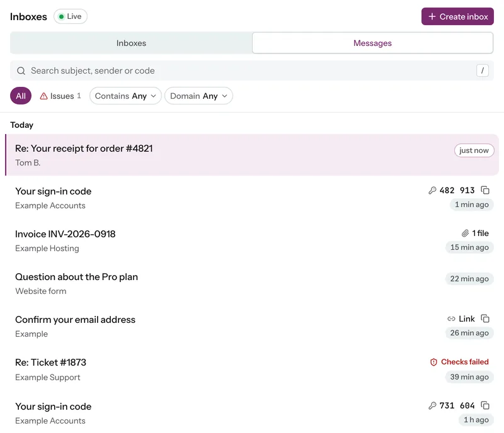Screen dimensions: 504x433
Task: Click the slash shortcut key badge
Action: (x=483, y=70)
